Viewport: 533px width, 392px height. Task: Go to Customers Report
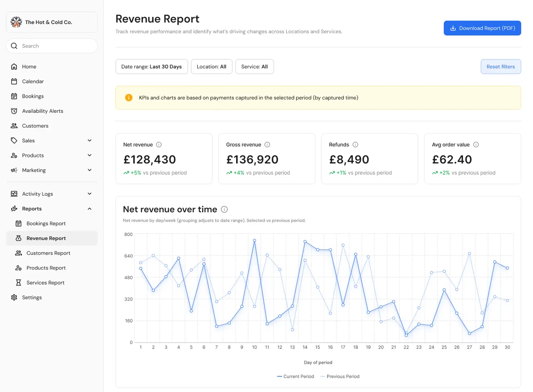[x=52, y=253]
